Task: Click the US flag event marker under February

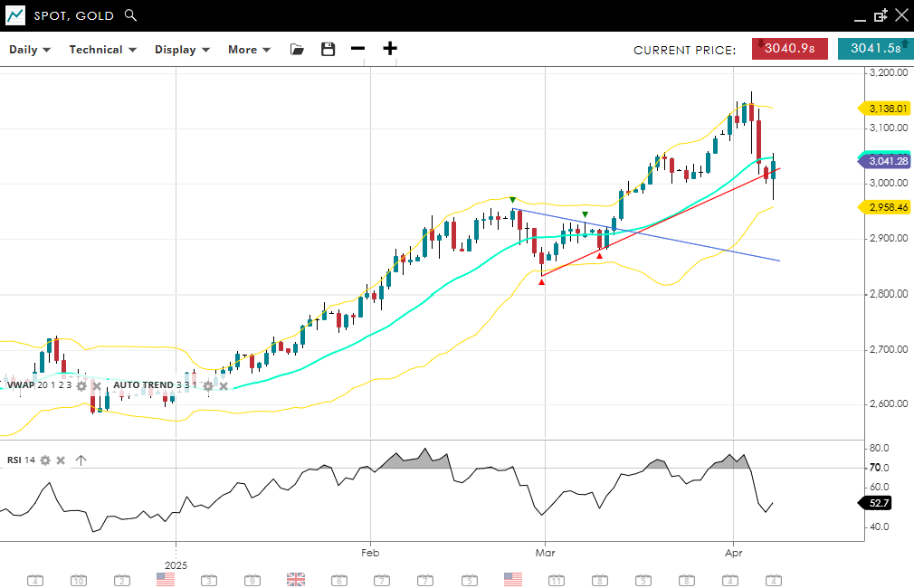Action: (x=513, y=579)
